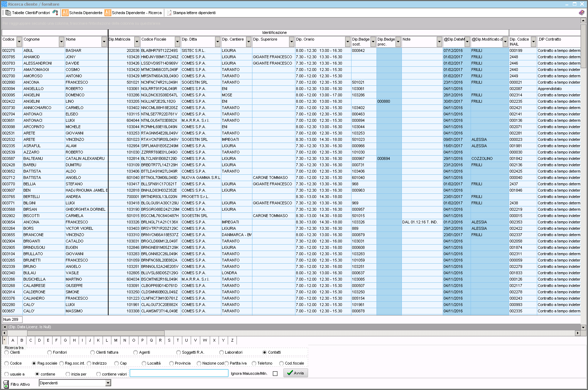Click the horizontal scrollbar left arrow
Viewport: 588px width, 390px height.
(4, 333)
